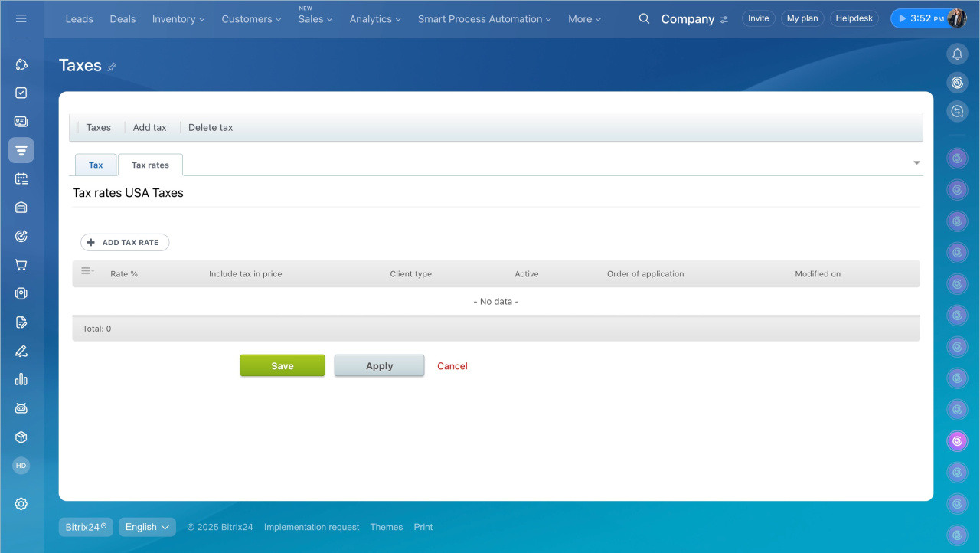Switch to the Tax tab
The height and width of the screenshot is (553, 980).
point(96,165)
